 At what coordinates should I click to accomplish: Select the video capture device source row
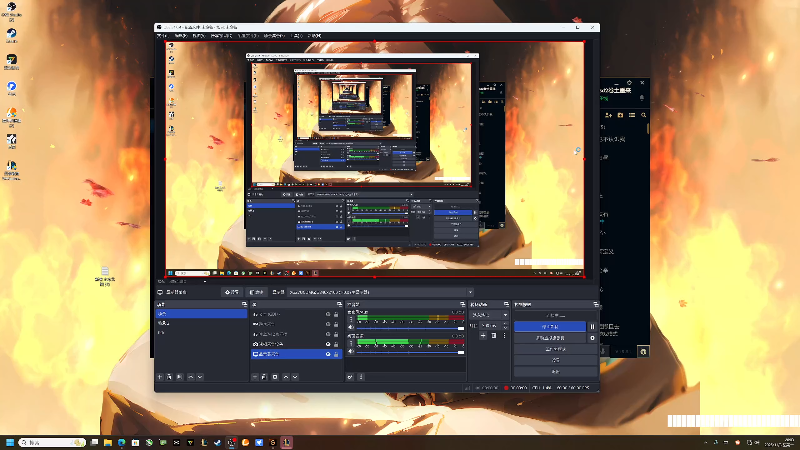[x=296, y=344]
